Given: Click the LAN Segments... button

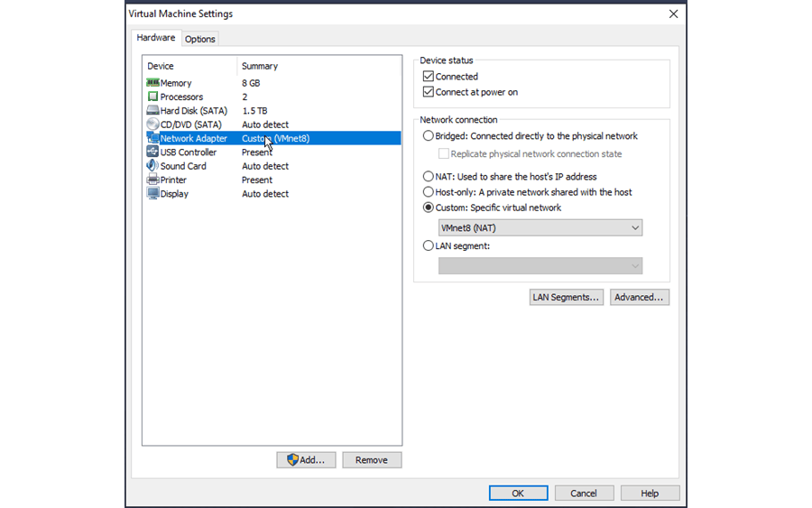Looking at the screenshot, I should click(x=566, y=297).
